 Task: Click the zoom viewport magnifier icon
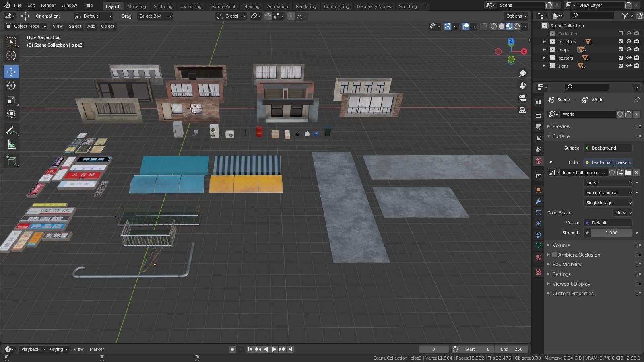(522, 74)
